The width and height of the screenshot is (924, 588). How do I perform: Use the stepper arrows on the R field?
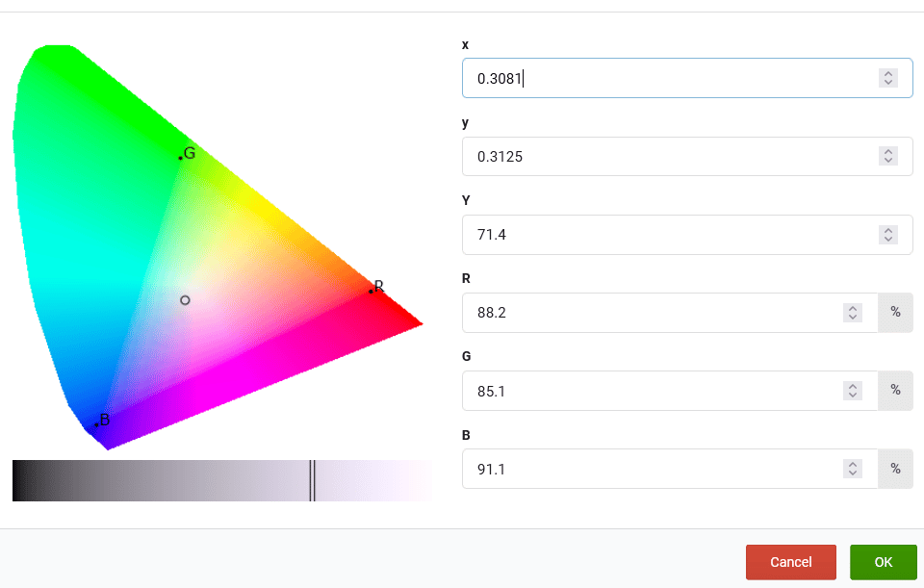click(852, 313)
